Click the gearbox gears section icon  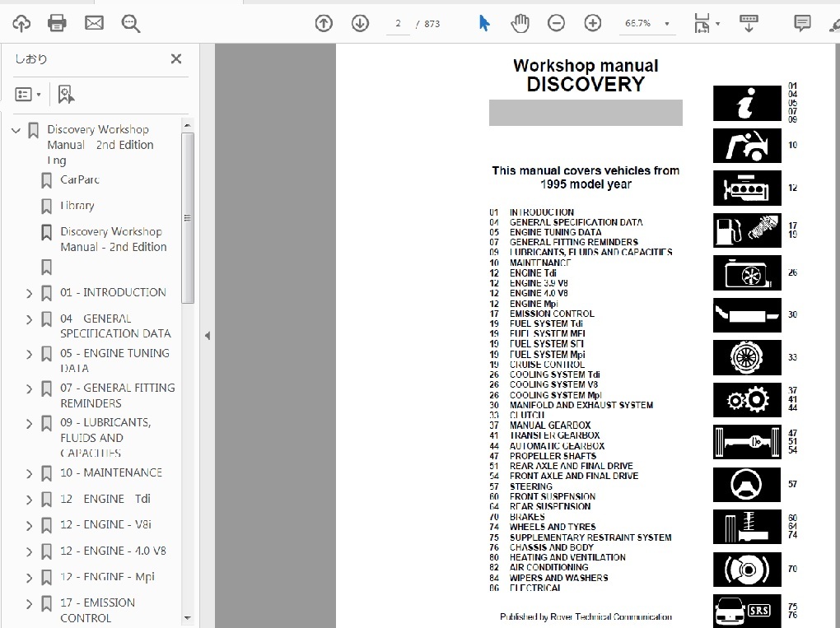click(x=747, y=400)
